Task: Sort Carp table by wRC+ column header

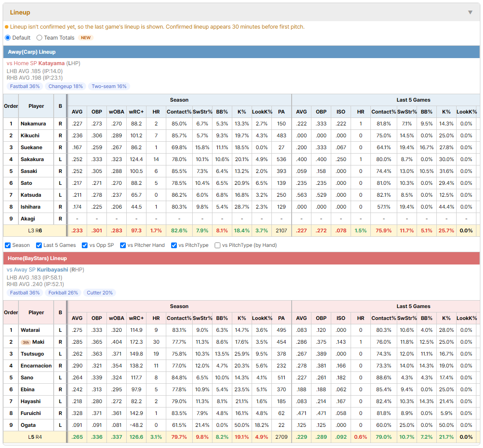Action: coord(136,112)
